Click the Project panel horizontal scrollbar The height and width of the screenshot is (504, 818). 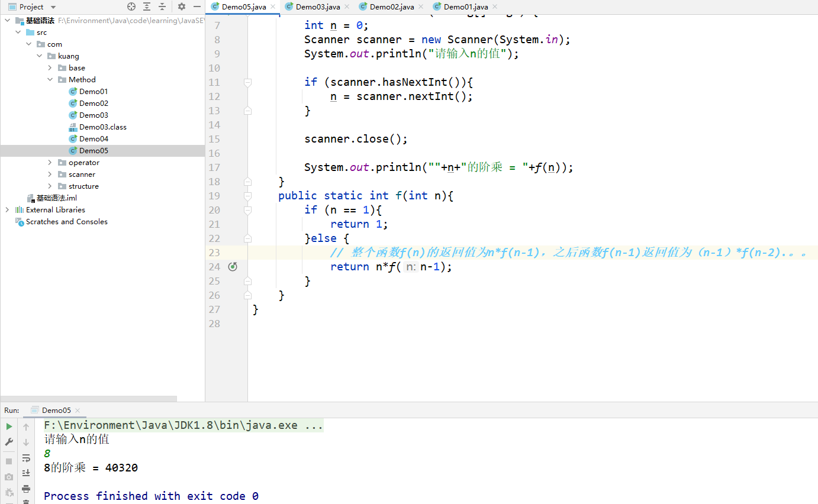pyautogui.click(x=89, y=399)
